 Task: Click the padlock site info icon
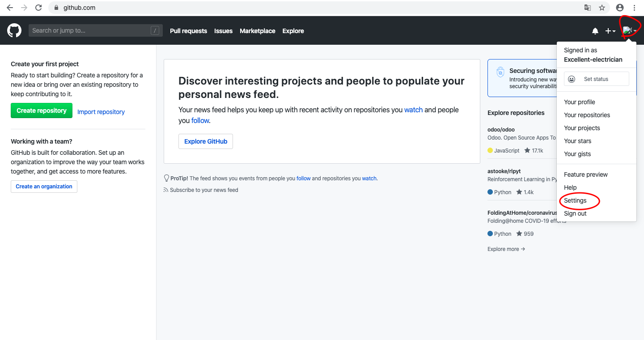point(56,8)
